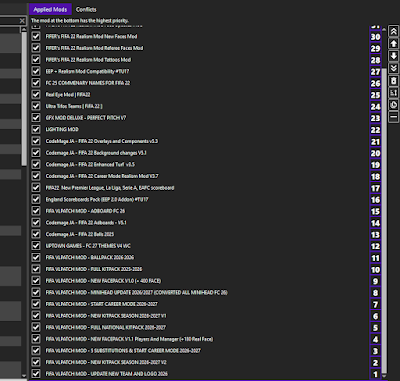Delete selected mod with trash icon
The width and height of the screenshot is (400, 381).
394,80
